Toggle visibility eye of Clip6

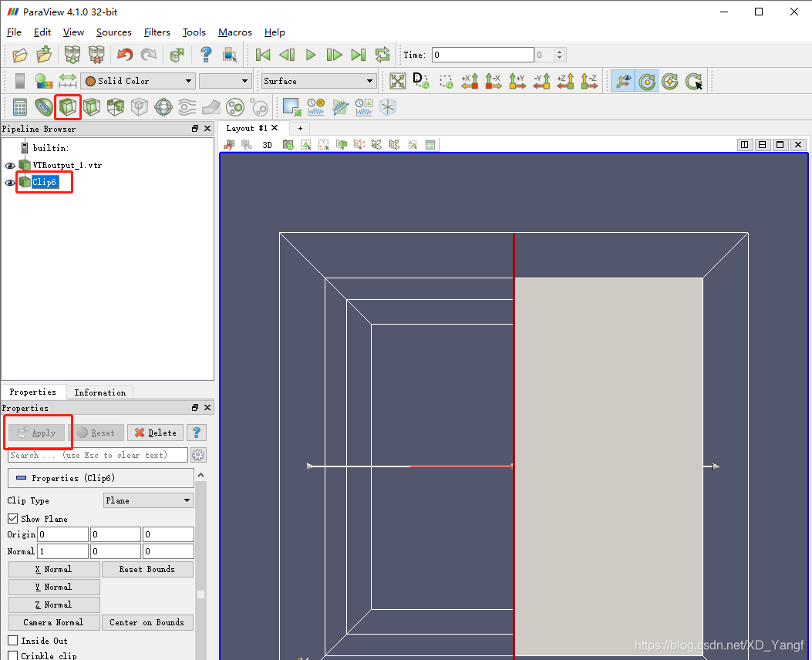coord(10,183)
